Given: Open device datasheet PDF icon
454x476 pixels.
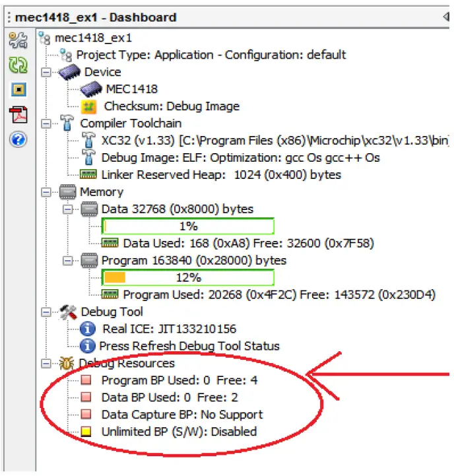Looking at the screenshot, I should (18, 115).
